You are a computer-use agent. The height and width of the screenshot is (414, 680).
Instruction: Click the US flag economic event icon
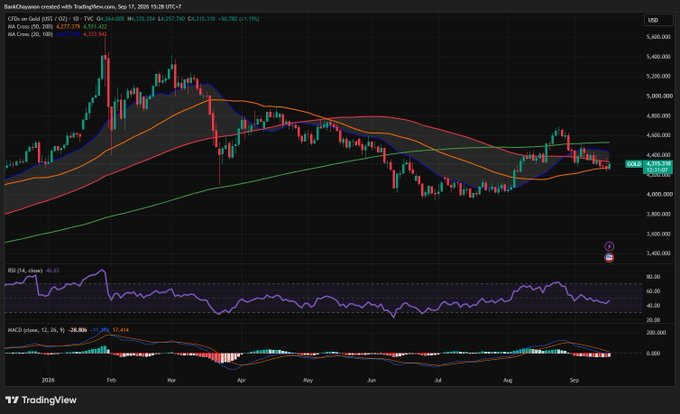coord(609,258)
